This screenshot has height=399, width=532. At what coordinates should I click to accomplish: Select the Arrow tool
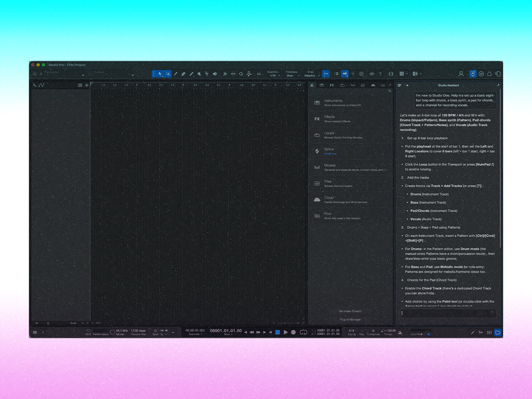[160, 74]
